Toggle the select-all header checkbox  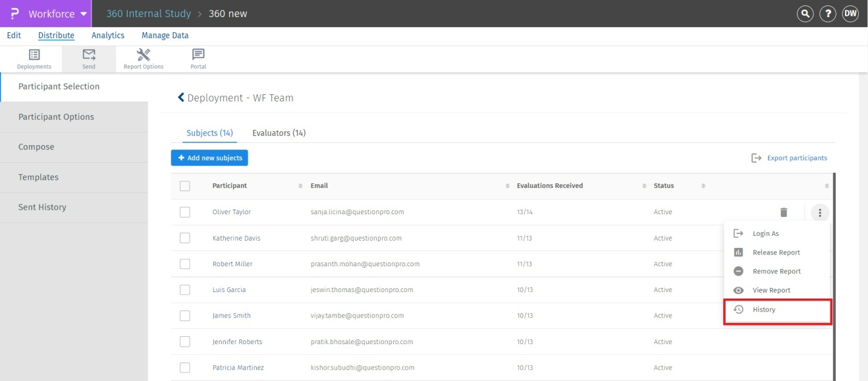(x=185, y=187)
